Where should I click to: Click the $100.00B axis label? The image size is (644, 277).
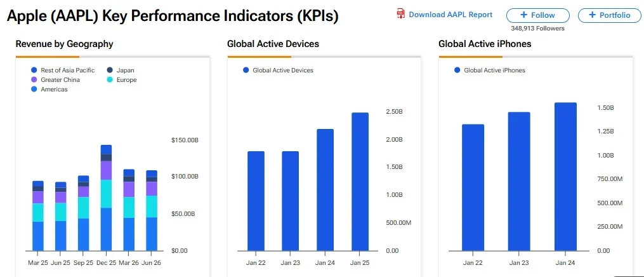[185, 177]
